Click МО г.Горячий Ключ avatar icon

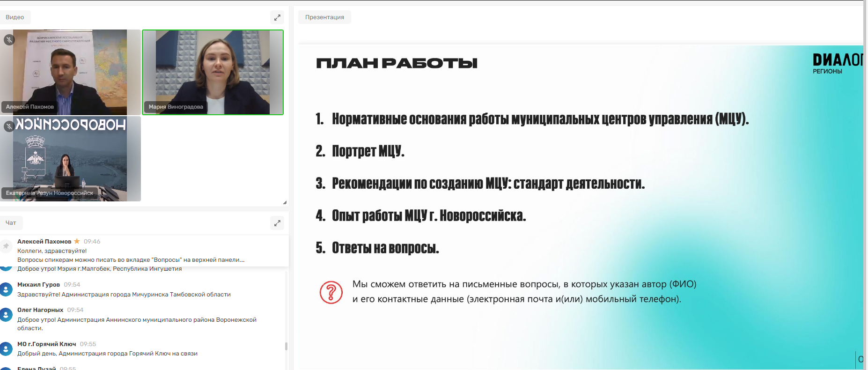tap(6, 348)
